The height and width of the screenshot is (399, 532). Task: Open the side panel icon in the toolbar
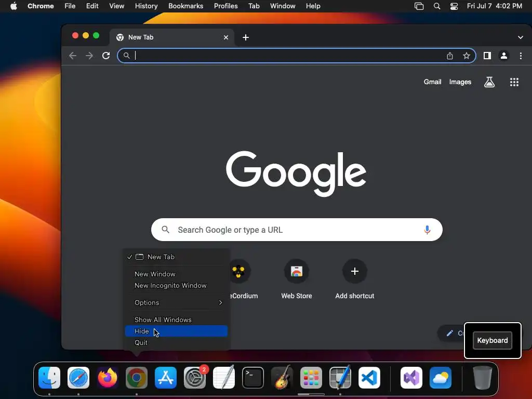click(487, 56)
